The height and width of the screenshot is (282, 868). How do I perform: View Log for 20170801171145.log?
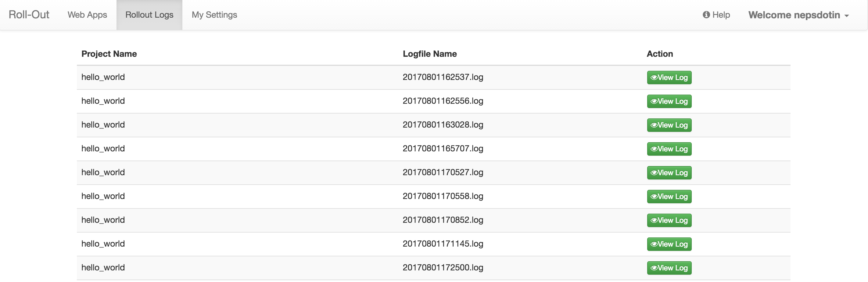[669, 244]
